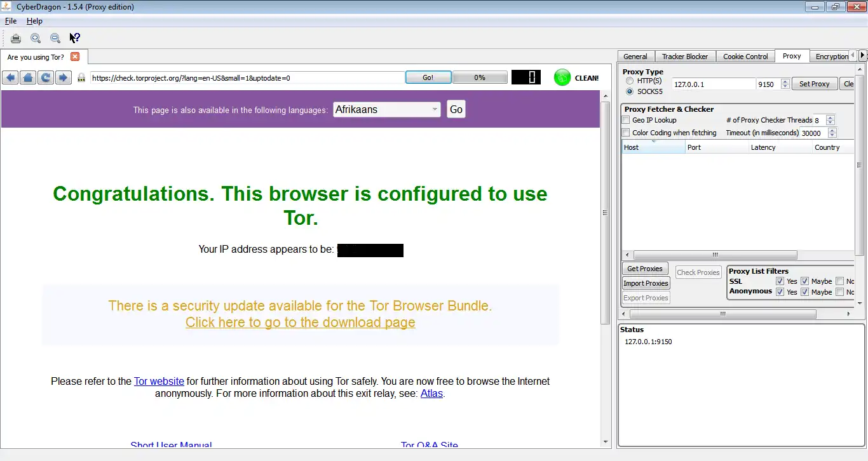Sort proxy list by Host column
This screenshot has height=461, width=868.
[653, 147]
